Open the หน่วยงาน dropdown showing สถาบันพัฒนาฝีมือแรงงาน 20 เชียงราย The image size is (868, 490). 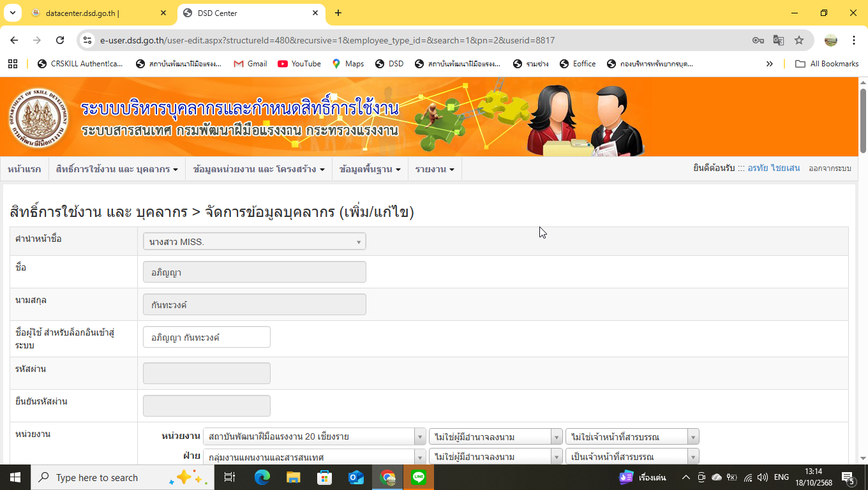tap(314, 437)
